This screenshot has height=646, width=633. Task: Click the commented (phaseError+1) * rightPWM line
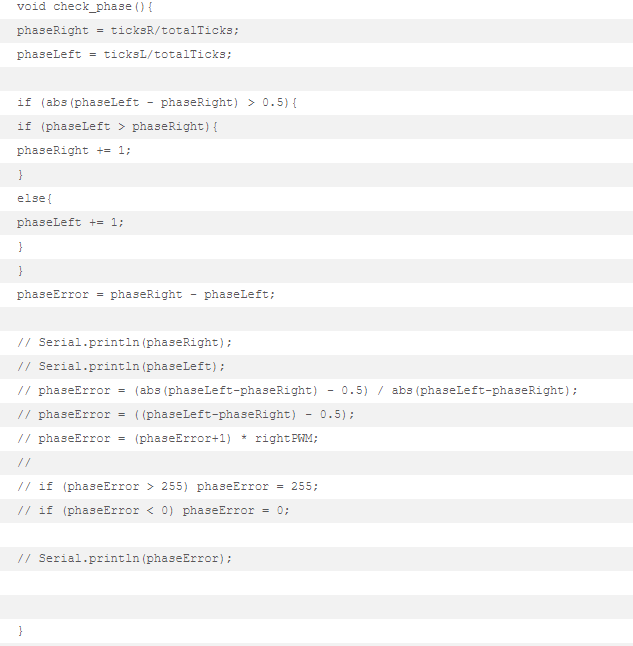click(x=168, y=438)
